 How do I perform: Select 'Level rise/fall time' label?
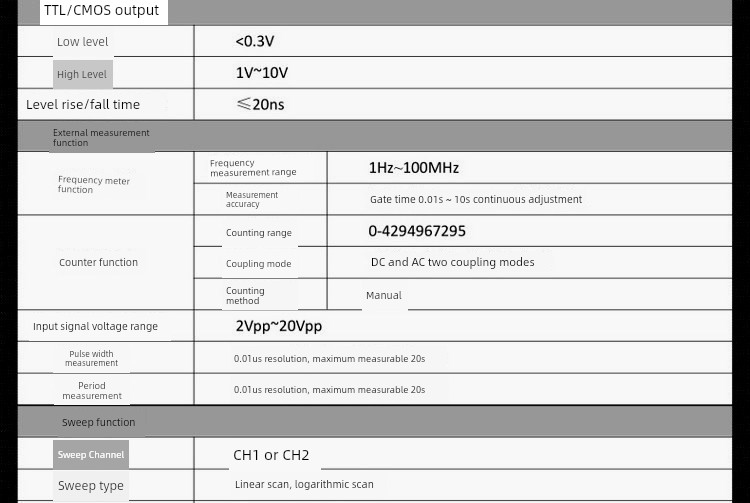(83, 104)
